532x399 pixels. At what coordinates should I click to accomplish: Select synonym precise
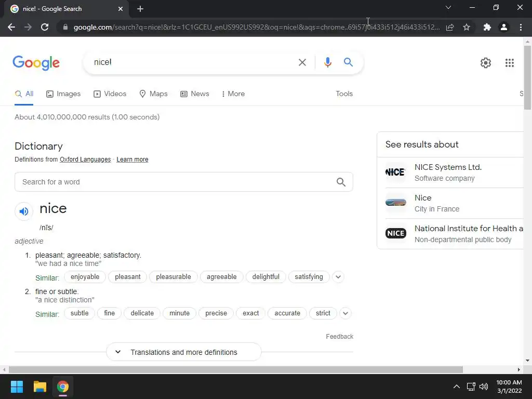(216, 313)
